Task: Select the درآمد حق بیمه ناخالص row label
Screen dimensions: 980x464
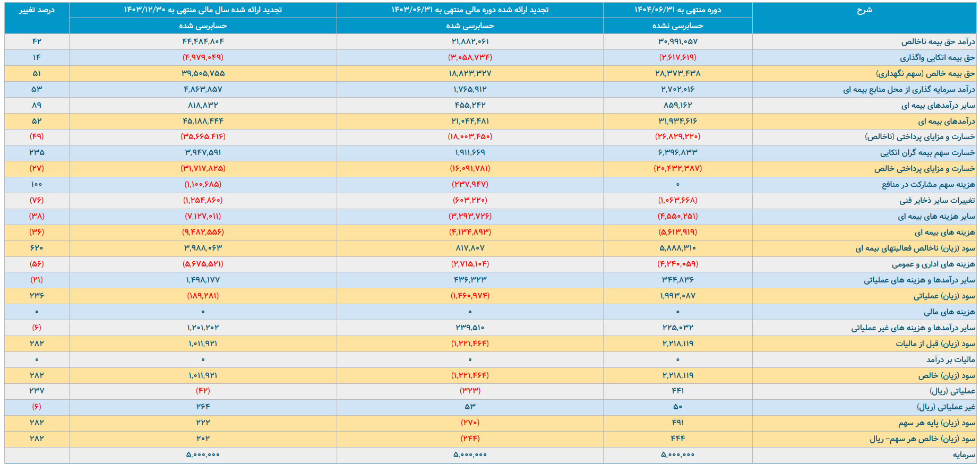Action: tap(938, 41)
